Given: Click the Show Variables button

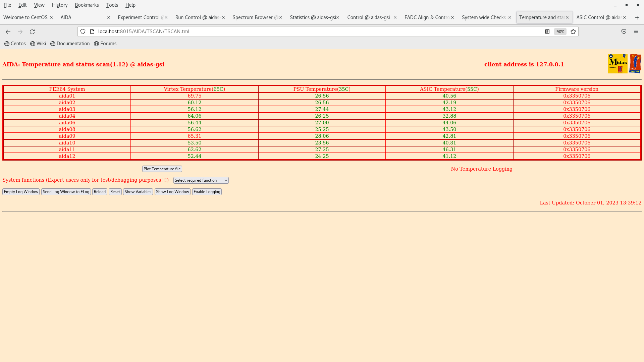Looking at the screenshot, I should click(x=138, y=192).
